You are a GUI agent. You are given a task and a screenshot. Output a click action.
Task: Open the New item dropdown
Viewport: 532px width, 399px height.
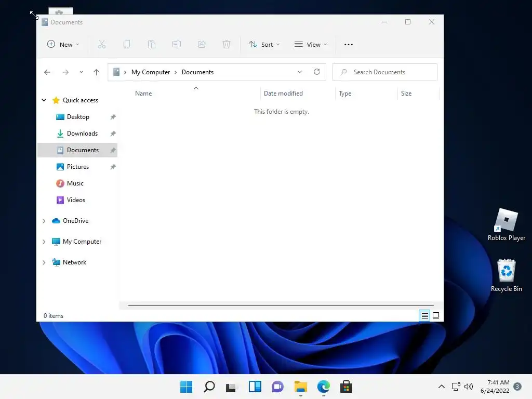click(x=63, y=45)
